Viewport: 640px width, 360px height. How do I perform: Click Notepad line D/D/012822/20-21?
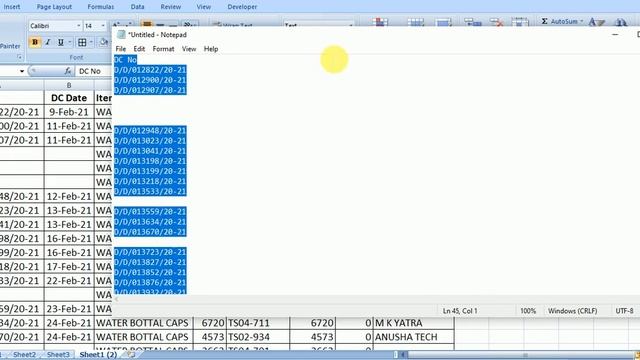tap(150, 70)
